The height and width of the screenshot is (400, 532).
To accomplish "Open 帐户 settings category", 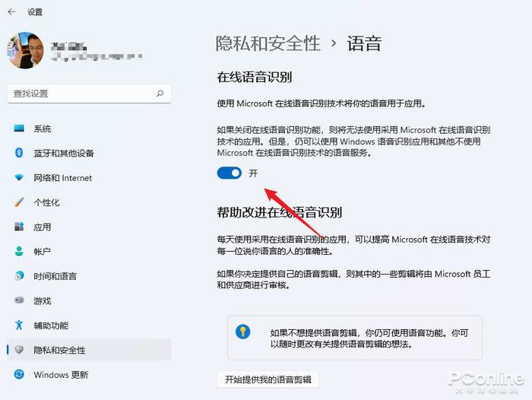I will 89,251.
